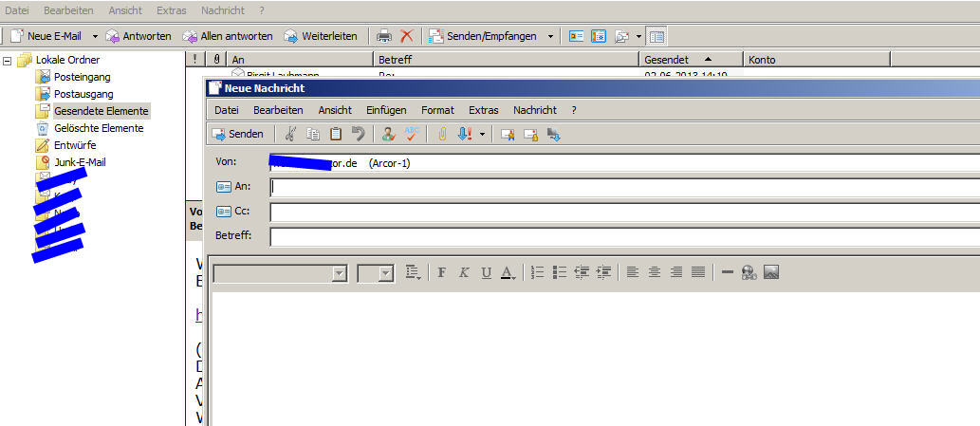This screenshot has height=426, width=980.
Task: Open the font color picker
Action: [508, 272]
